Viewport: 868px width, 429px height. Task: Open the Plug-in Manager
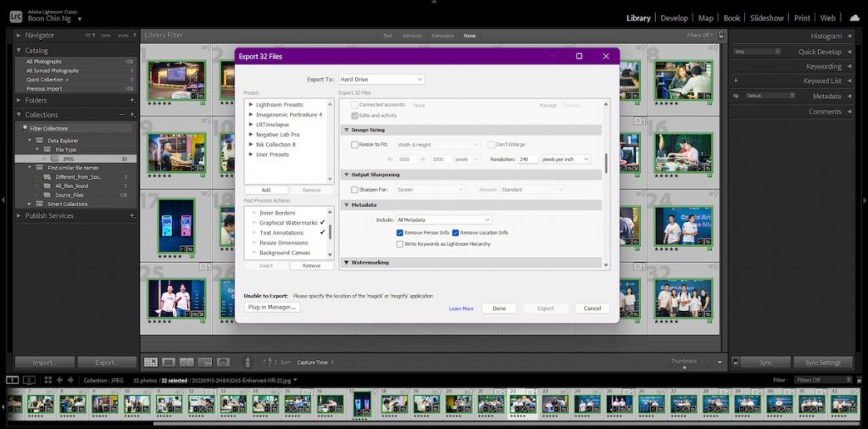click(x=272, y=307)
